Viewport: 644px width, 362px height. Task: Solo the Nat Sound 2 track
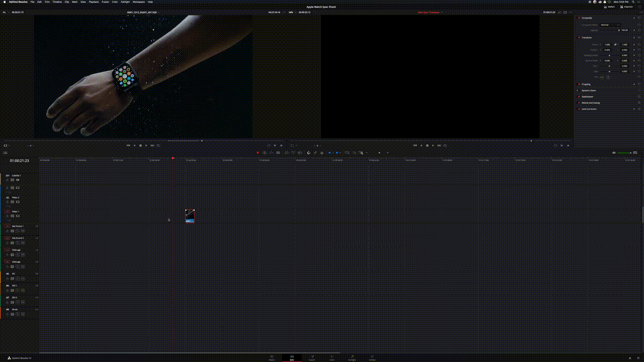18,242
